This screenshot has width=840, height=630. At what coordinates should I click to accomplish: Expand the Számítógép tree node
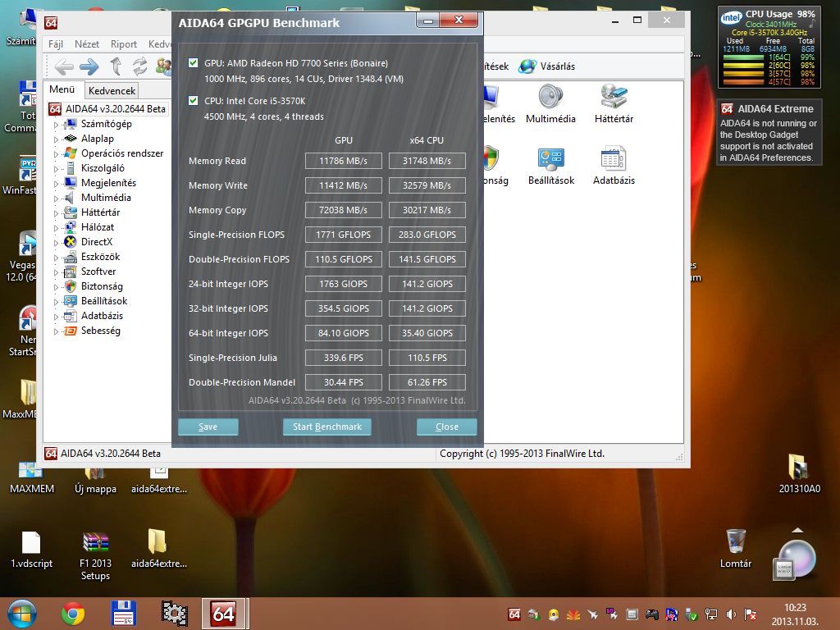pos(56,125)
